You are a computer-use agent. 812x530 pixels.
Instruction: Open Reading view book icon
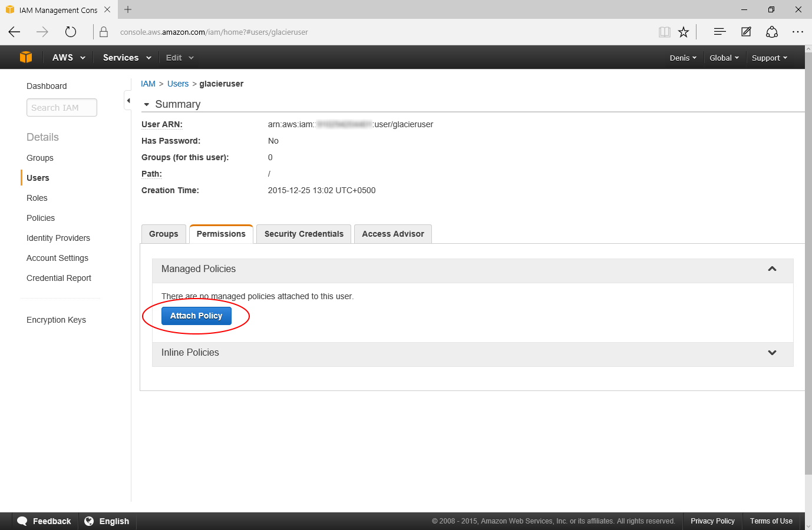coord(665,32)
